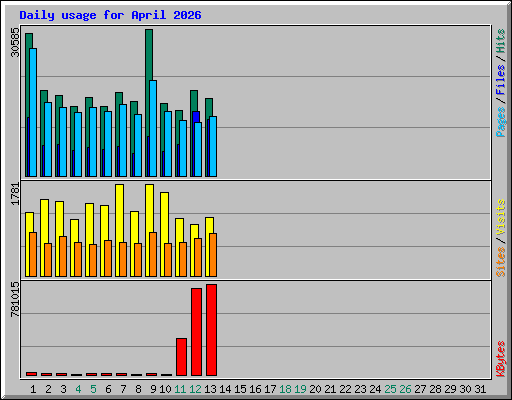Click the KBytes legend label
The image size is (512, 400).
(501, 359)
